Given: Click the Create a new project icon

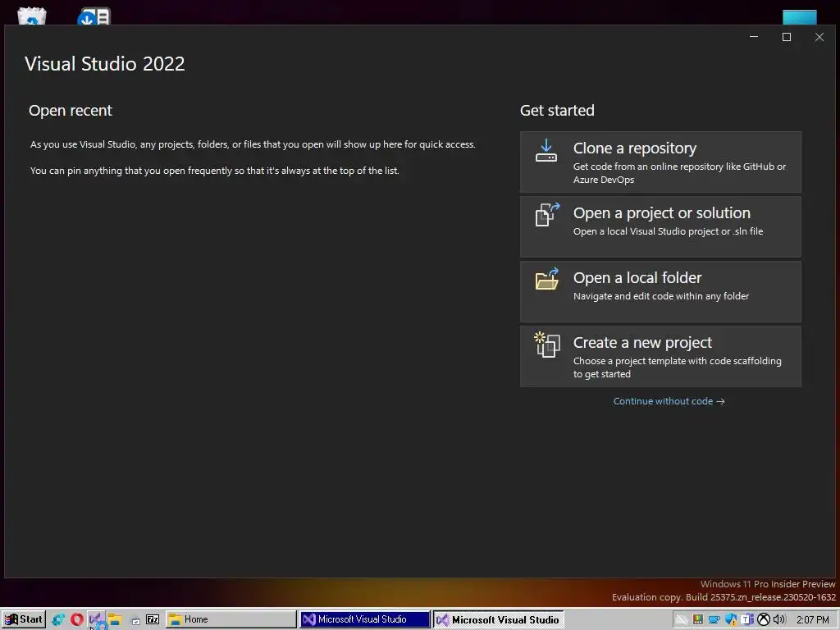Looking at the screenshot, I should tap(547, 345).
